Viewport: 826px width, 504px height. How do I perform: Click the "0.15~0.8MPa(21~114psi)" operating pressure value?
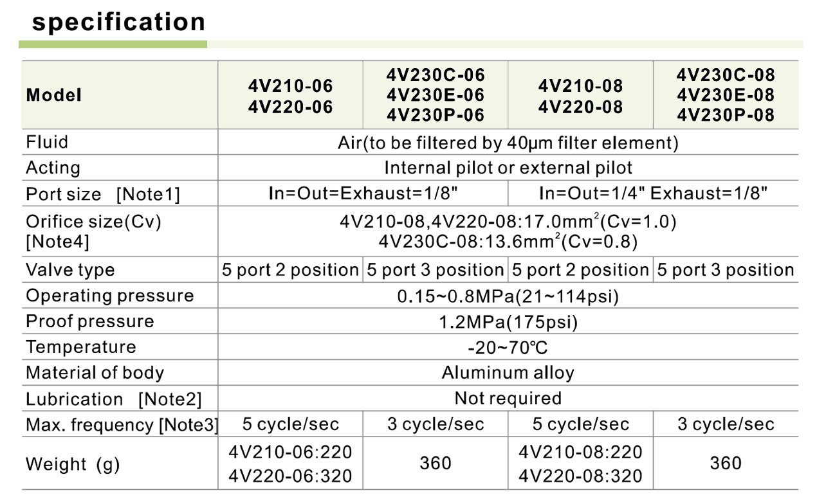pos(508,296)
